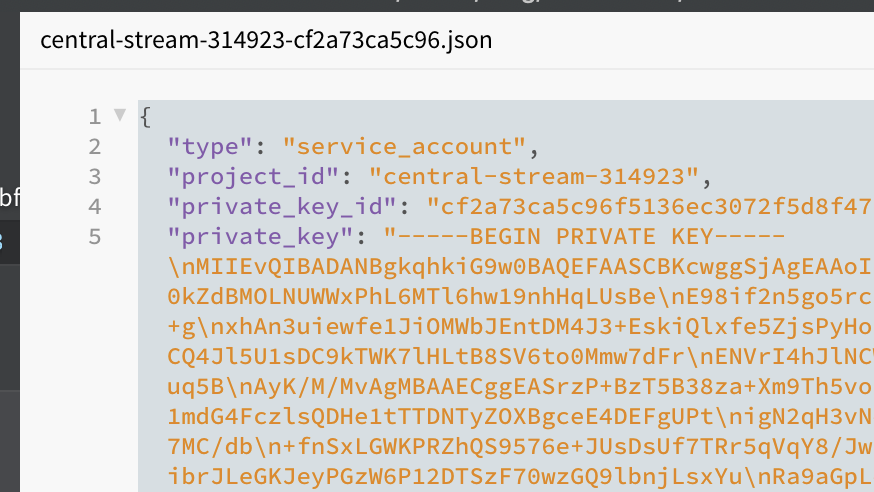This screenshot has height=492, width=874.
Task: Place cursor in the "central-stream-314923" project value
Action: coord(533,177)
